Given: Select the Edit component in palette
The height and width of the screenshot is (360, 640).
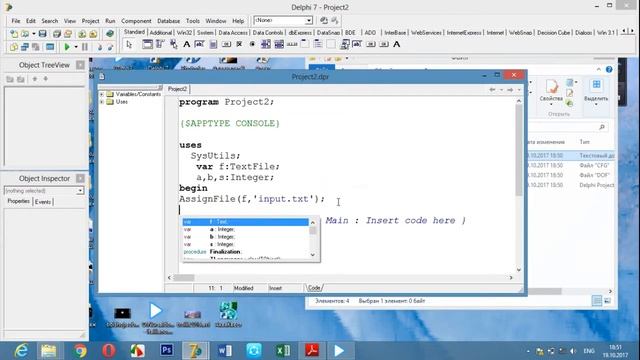Looking at the screenshot, I should pyautogui.click(x=200, y=44).
